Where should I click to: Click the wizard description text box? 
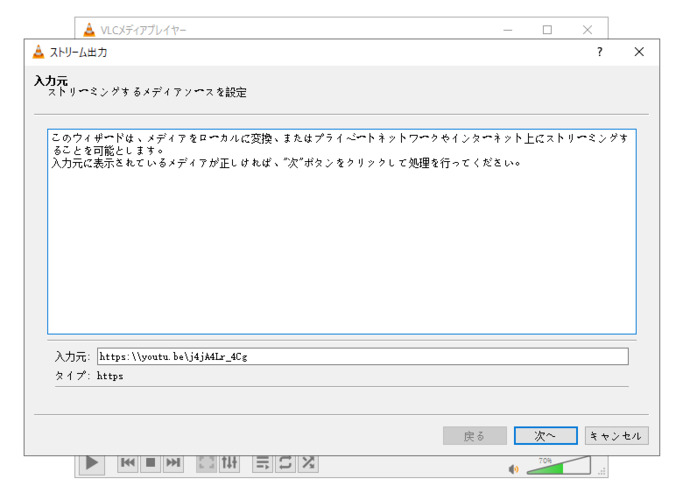point(342,232)
